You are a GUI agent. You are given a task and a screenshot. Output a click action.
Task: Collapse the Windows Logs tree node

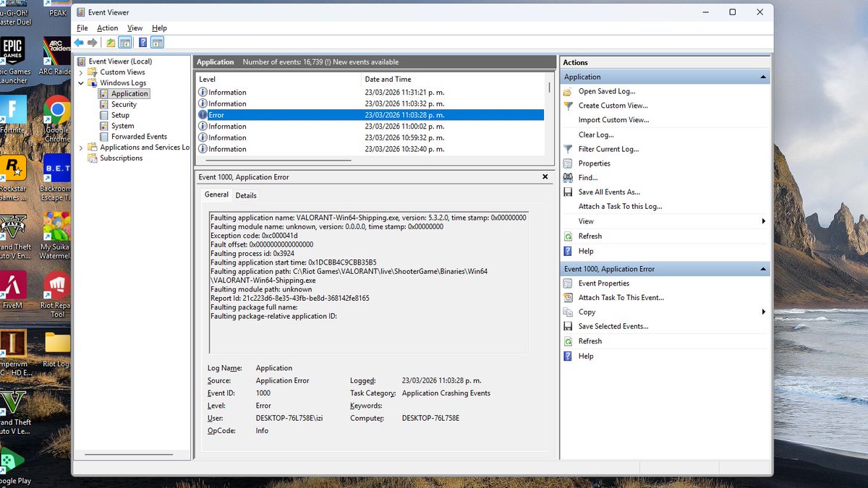81,82
